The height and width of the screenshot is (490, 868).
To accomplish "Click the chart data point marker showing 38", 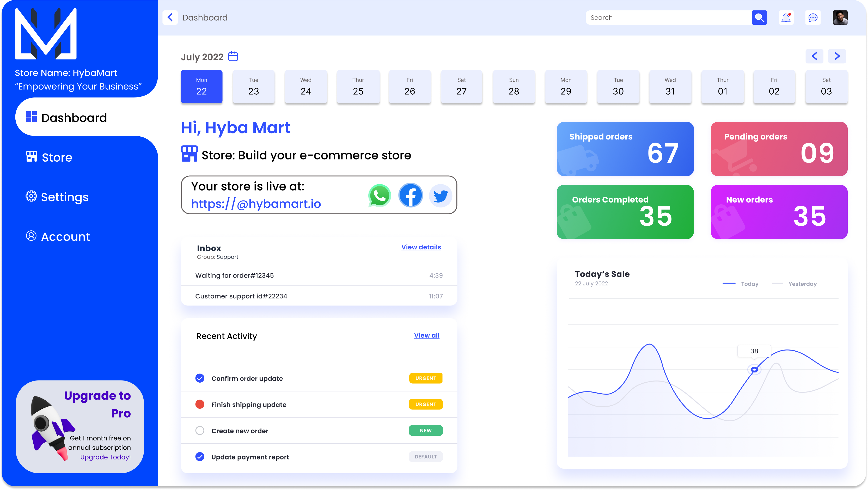I will pos(754,370).
